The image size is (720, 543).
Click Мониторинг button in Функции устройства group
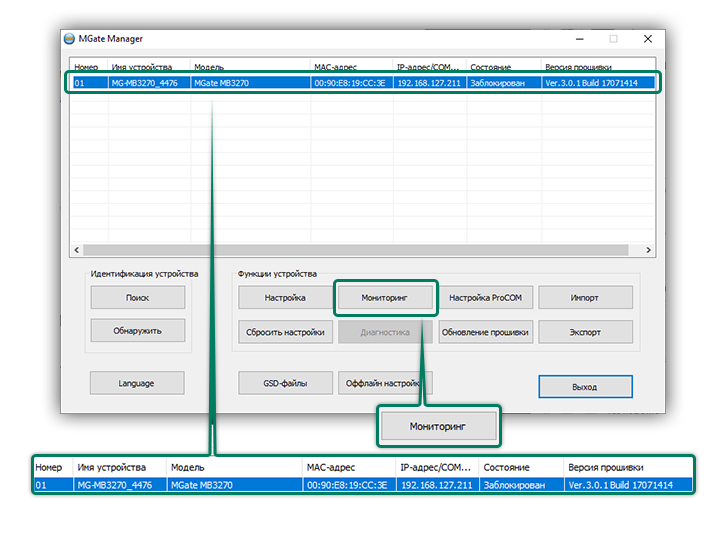pyautogui.click(x=385, y=297)
